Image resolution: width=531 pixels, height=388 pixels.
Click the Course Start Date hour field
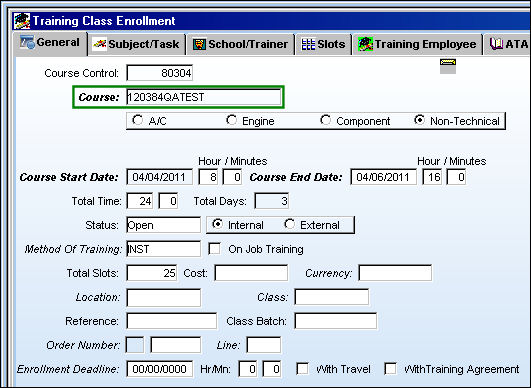pos(208,177)
